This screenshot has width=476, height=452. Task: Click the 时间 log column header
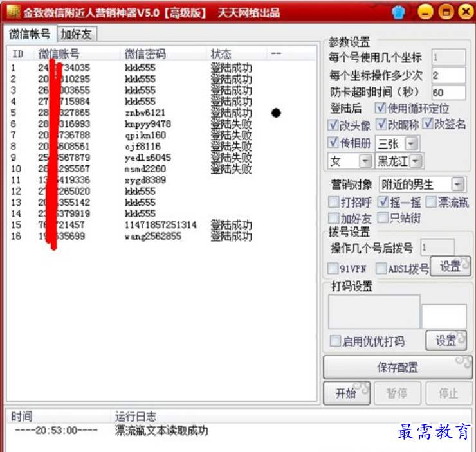tap(59, 417)
